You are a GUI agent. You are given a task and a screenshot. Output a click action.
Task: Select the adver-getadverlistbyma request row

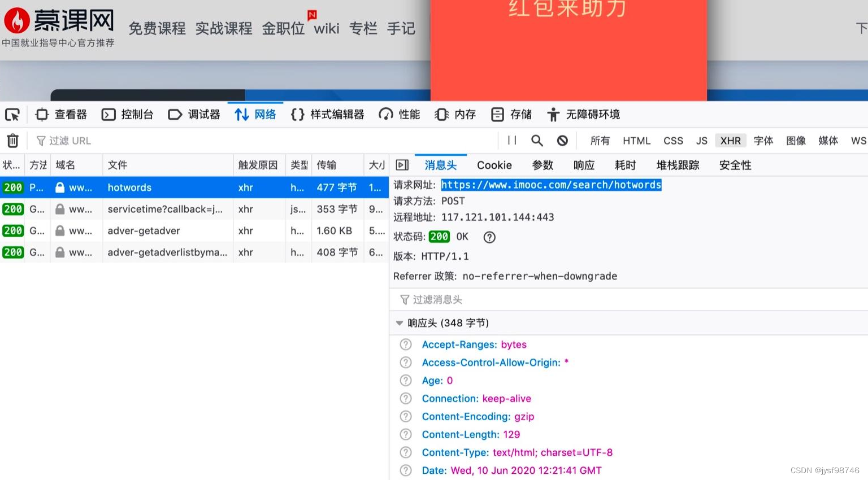tap(194, 252)
